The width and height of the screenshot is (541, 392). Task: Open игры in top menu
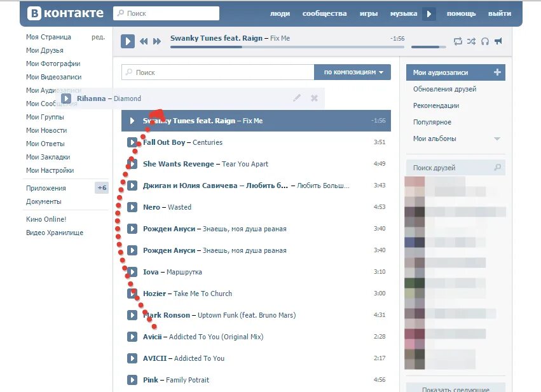369,13
